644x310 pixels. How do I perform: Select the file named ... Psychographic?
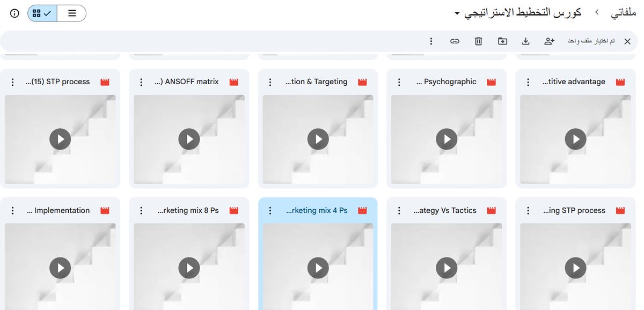click(447, 82)
